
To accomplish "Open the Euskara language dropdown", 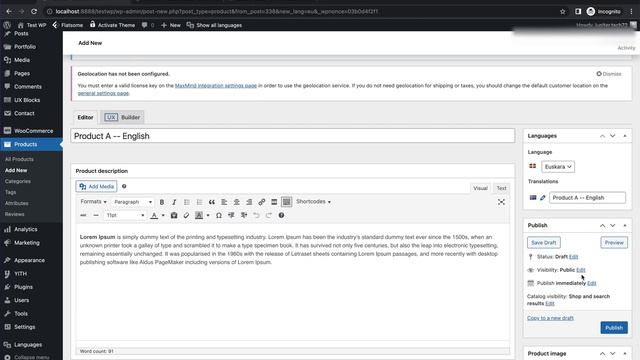I will pos(558,167).
